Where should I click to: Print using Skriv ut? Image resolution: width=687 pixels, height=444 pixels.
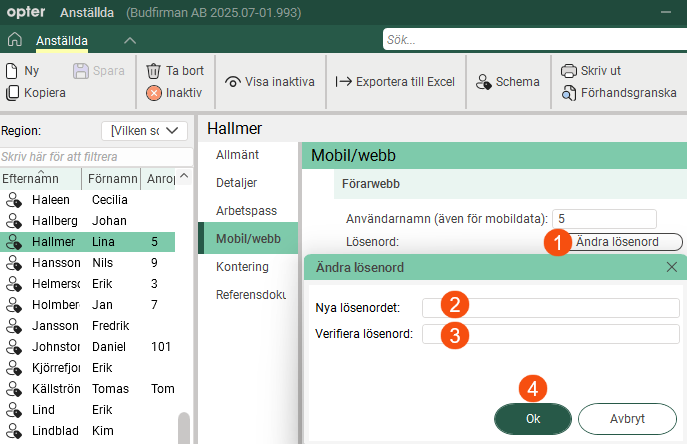click(x=592, y=71)
